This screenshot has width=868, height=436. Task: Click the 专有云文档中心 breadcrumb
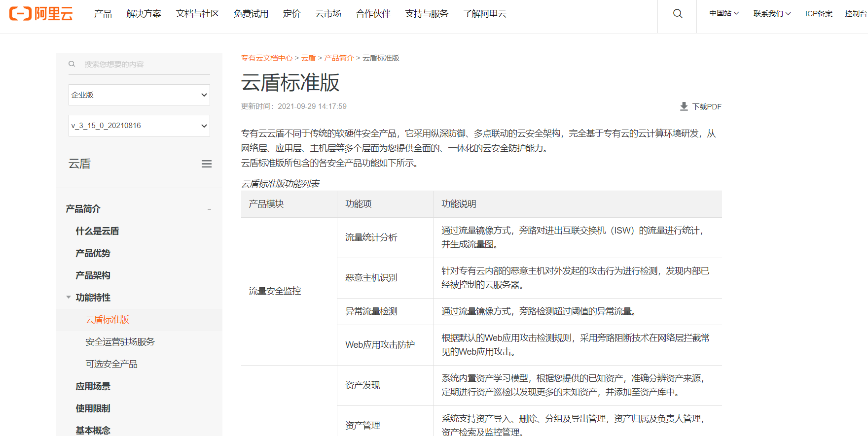click(x=267, y=58)
